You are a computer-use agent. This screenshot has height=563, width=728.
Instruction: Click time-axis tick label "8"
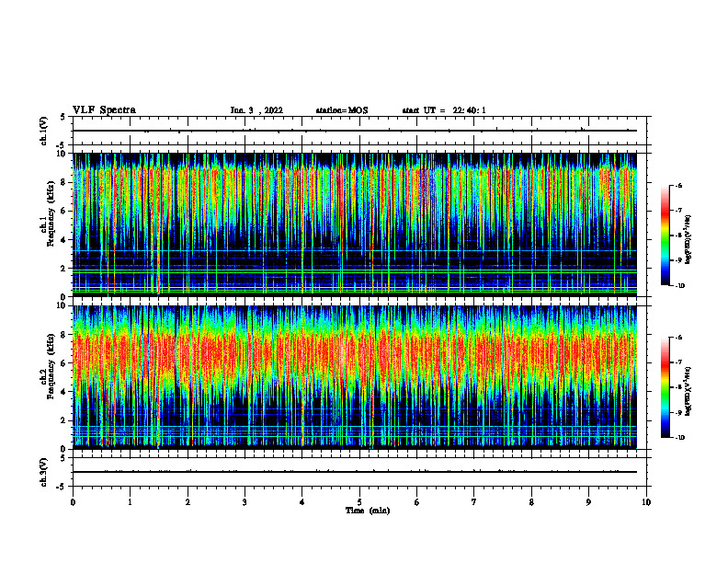[x=531, y=502]
